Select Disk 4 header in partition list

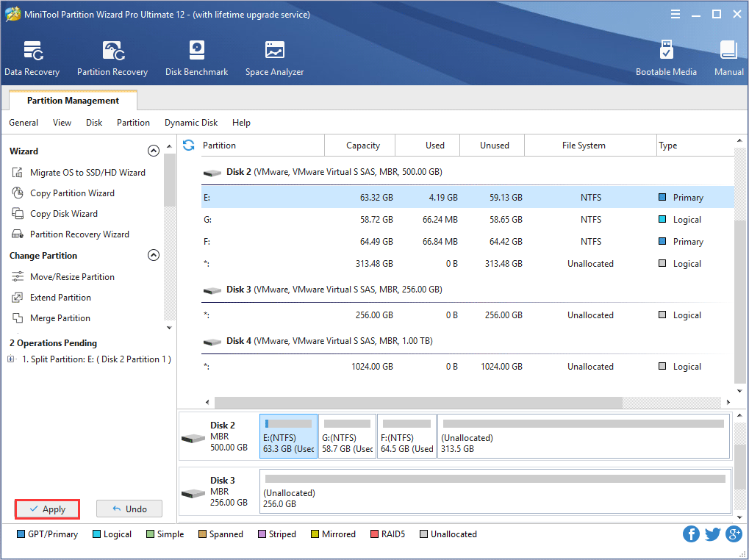coord(318,341)
